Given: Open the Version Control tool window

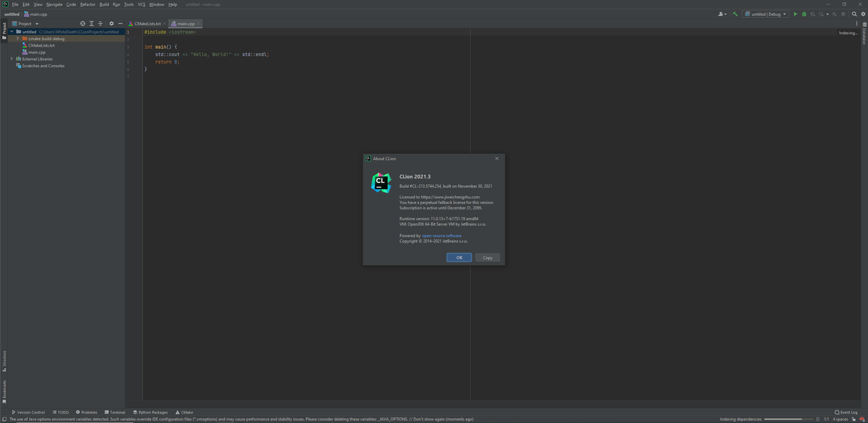Looking at the screenshot, I should click(28, 412).
